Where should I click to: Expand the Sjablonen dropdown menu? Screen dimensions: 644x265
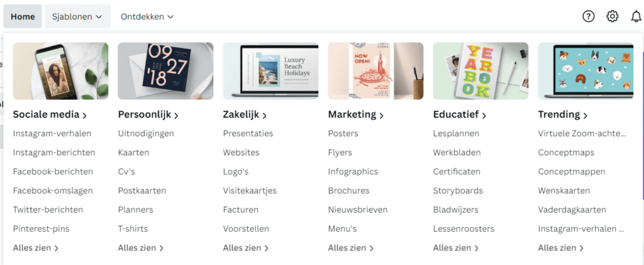[x=77, y=16]
